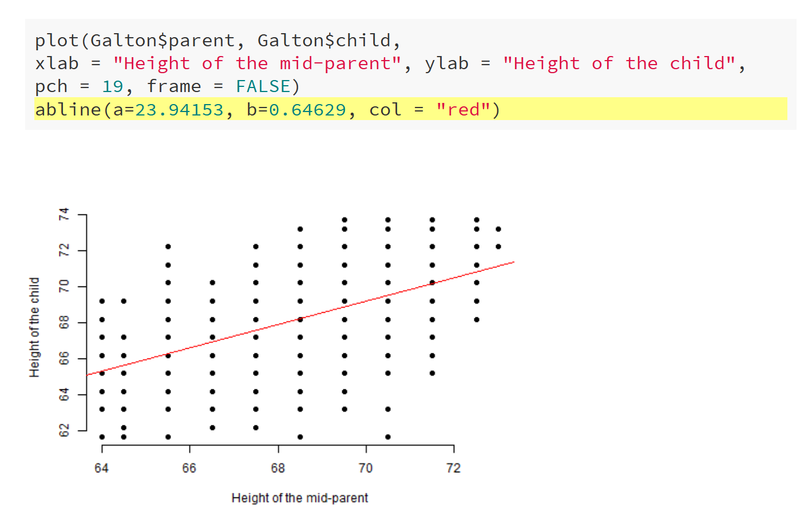Click y-axis tick label 62
Viewport: 812px width, 530px height.
pyautogui.click(x=64, y=430)
